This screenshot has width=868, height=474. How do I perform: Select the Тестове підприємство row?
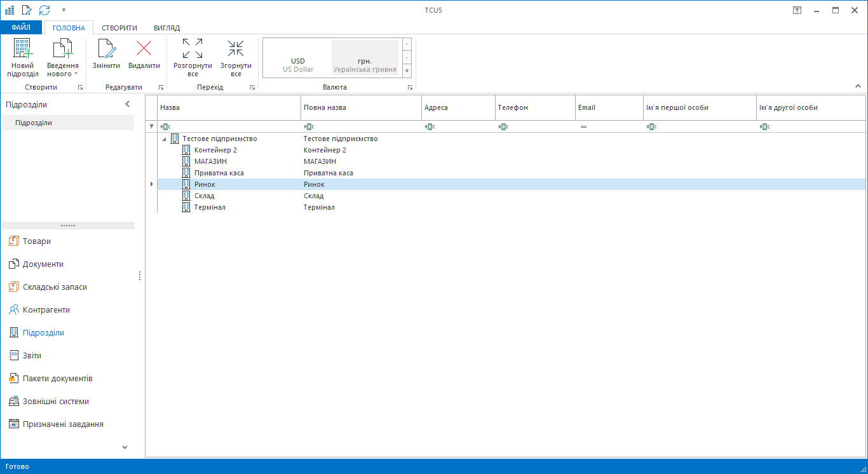point(511,139)
